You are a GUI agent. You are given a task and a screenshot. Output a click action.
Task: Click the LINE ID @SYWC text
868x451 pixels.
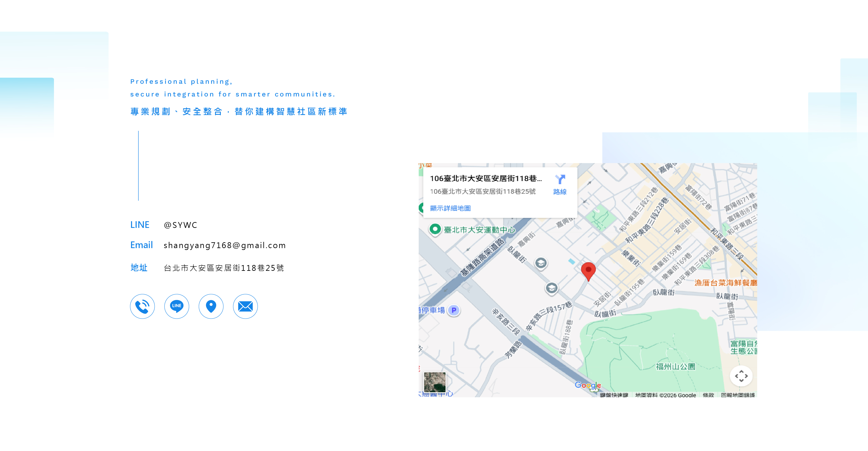pos(180,225)
